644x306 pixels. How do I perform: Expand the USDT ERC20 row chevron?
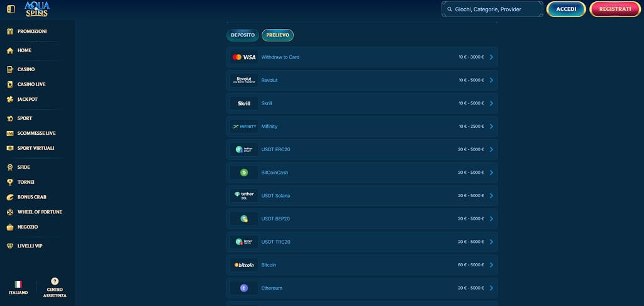(491, 149)
